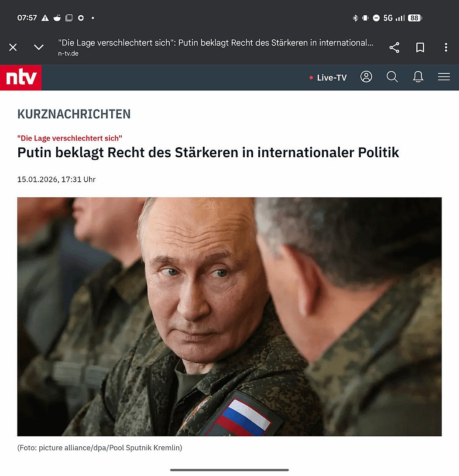Open site search magnifier

pos(392,77)
